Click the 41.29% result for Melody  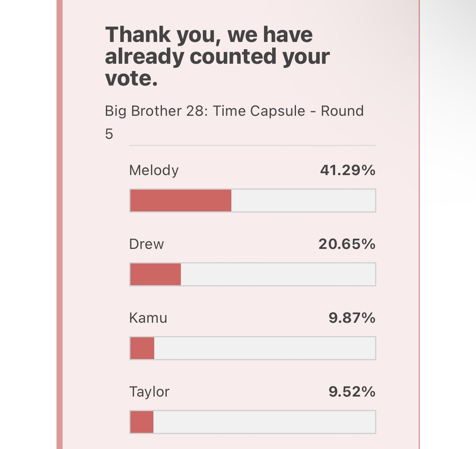(348, 170)
